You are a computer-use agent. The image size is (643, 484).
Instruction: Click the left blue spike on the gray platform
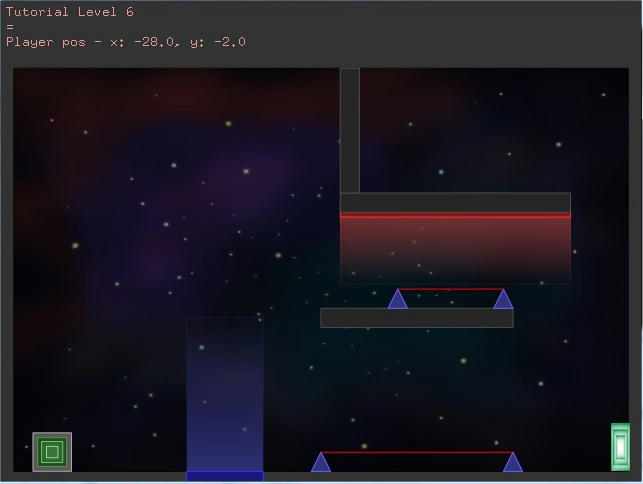tap(398, 299)
